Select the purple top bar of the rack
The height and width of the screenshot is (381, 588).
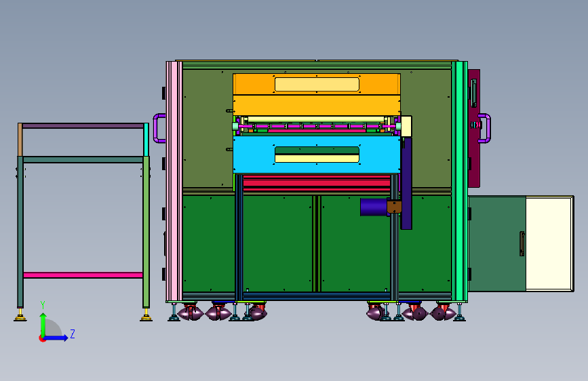tap(83, 126)
